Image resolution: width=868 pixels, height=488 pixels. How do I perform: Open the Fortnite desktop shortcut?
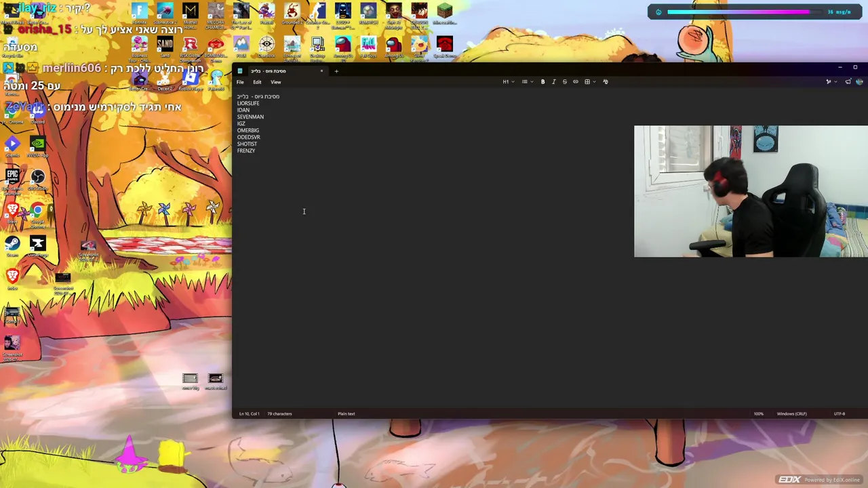[x=139, y=13]
